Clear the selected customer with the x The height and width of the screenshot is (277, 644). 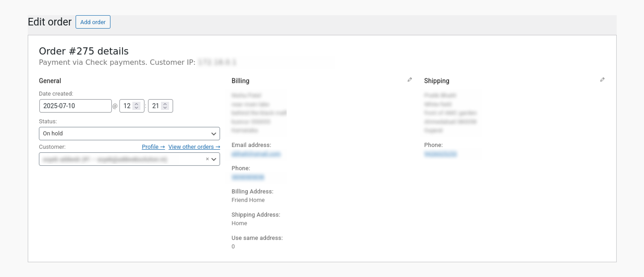[207, 159]
